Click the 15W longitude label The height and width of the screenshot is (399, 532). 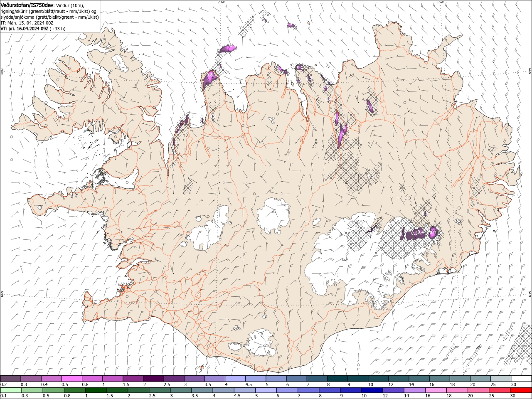440,2
